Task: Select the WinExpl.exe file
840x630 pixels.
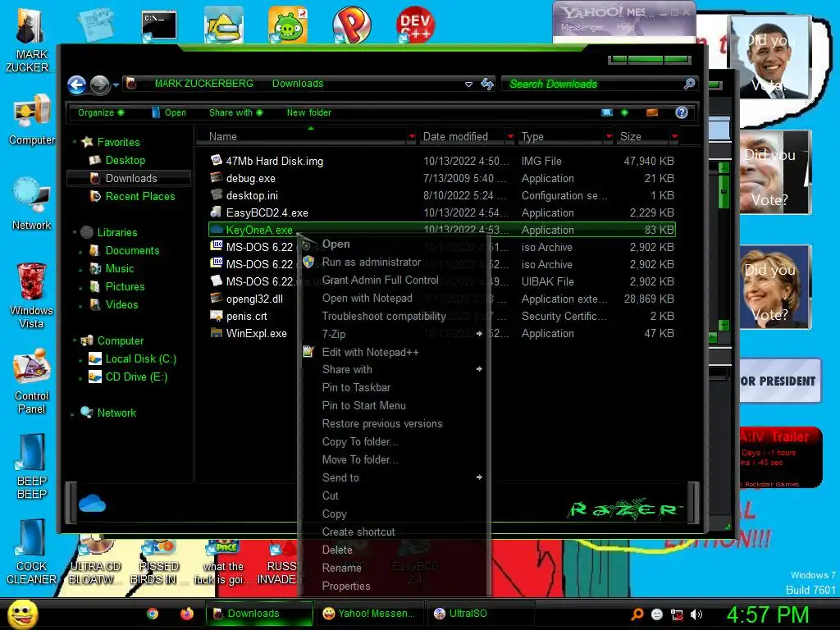Action: (256, 333)
